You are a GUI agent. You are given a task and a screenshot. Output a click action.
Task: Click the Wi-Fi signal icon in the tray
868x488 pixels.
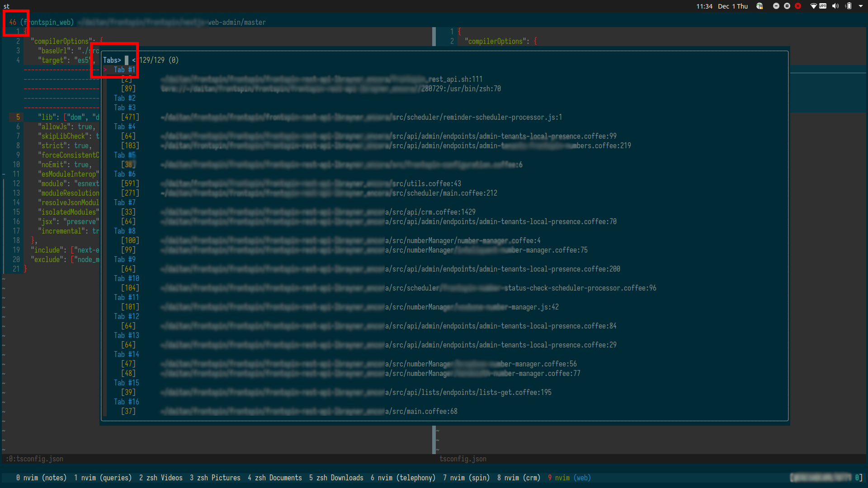point(813,6)
